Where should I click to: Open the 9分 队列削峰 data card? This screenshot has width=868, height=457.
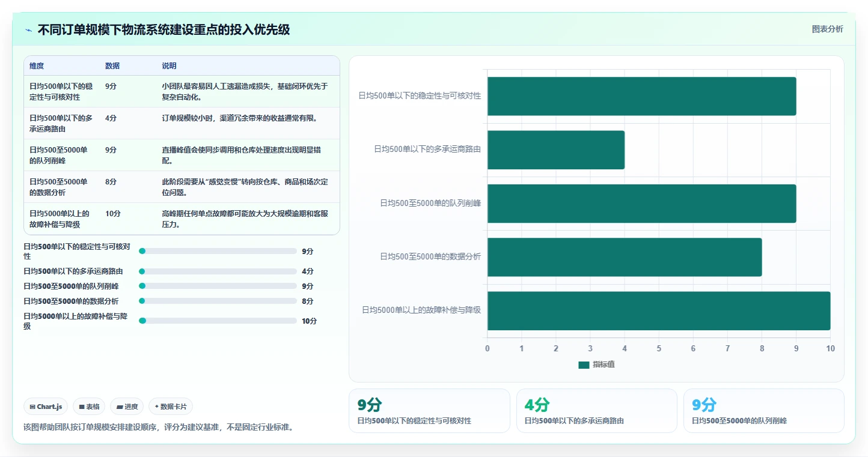764,411
